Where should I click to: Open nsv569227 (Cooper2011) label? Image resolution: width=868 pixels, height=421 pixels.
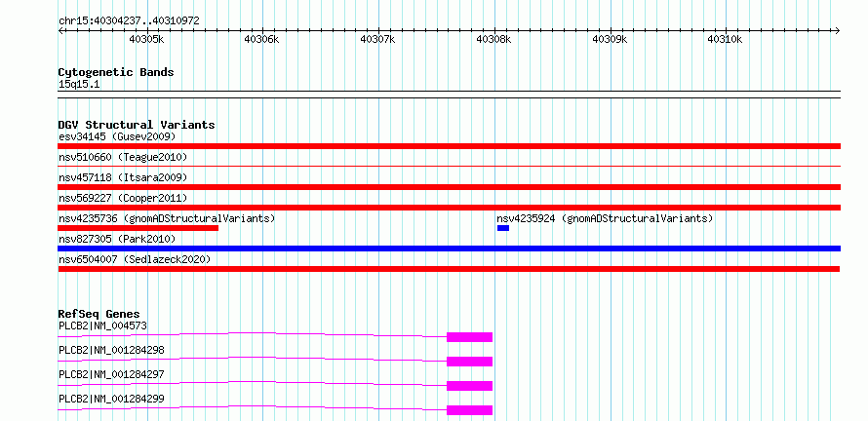(123, 198)
